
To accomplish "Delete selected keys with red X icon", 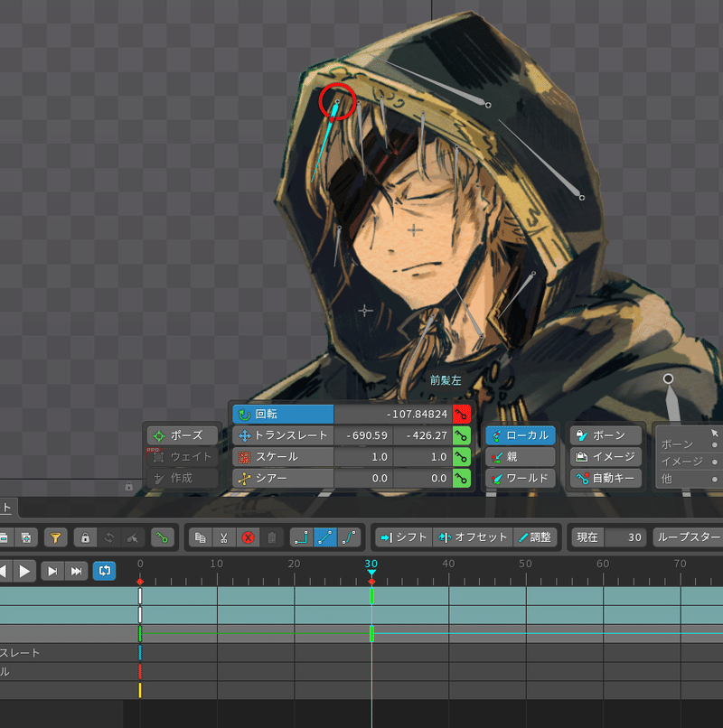I will 249,537.
